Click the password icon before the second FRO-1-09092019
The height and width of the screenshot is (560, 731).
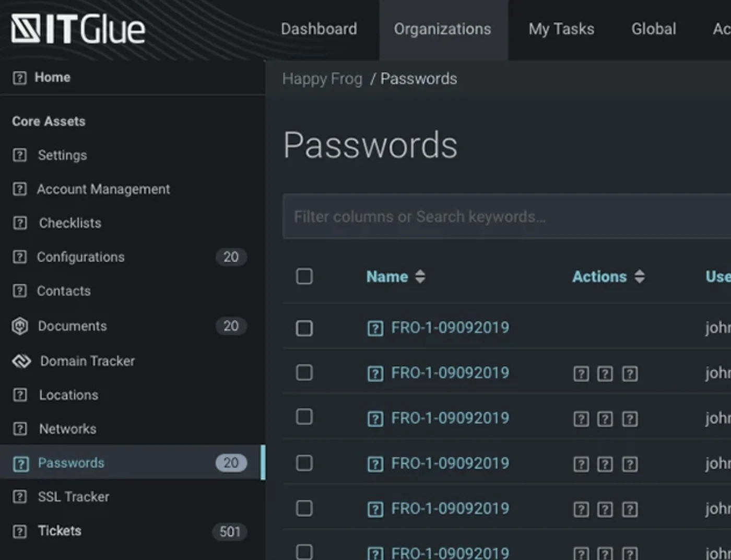(x=375, y=374)
